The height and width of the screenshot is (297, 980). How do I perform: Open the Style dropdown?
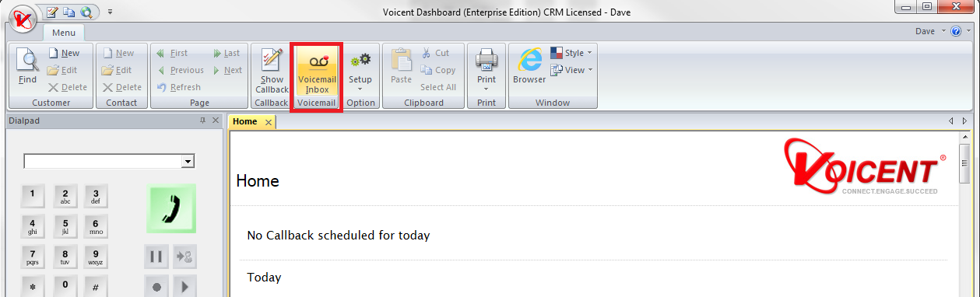[x=571, y=53]
